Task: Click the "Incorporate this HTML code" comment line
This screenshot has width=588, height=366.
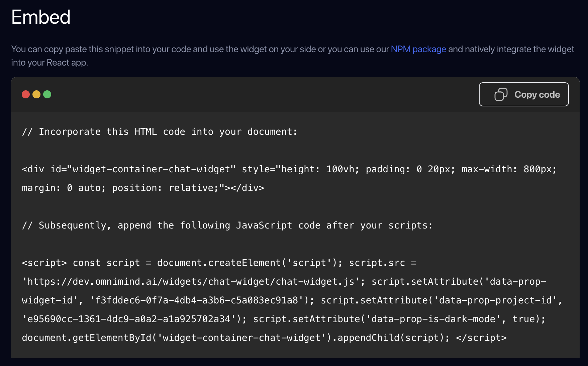Action: pyautogui.click(x=160, y=132)
